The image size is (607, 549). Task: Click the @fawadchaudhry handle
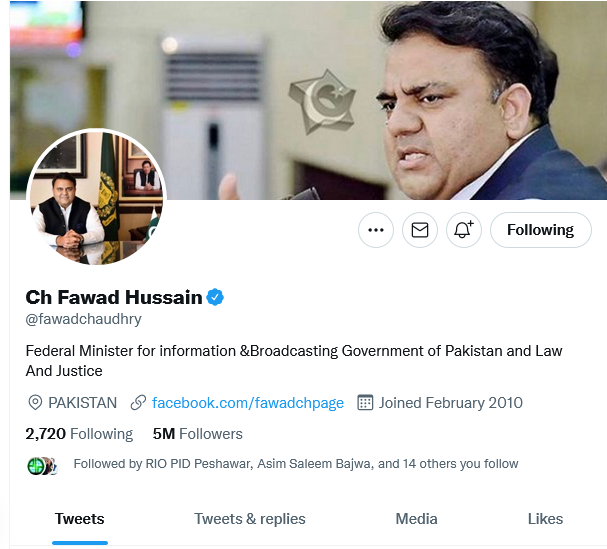point(83,319)
